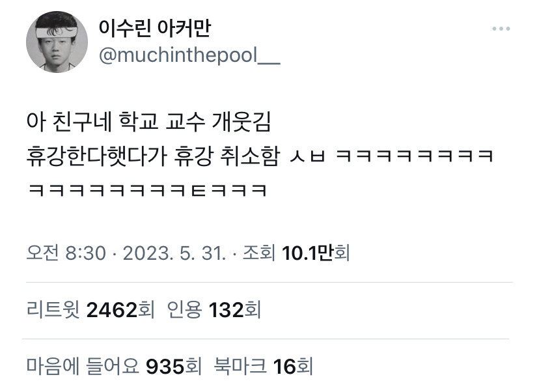This screenshot has height=392, width=539.
Task: View the 132 인용 quotes list
Action: click(x=214, y=309)
